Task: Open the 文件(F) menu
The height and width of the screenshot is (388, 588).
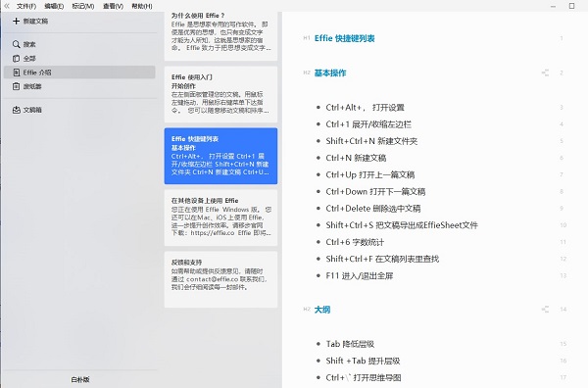Action: (x=26, y=6)
